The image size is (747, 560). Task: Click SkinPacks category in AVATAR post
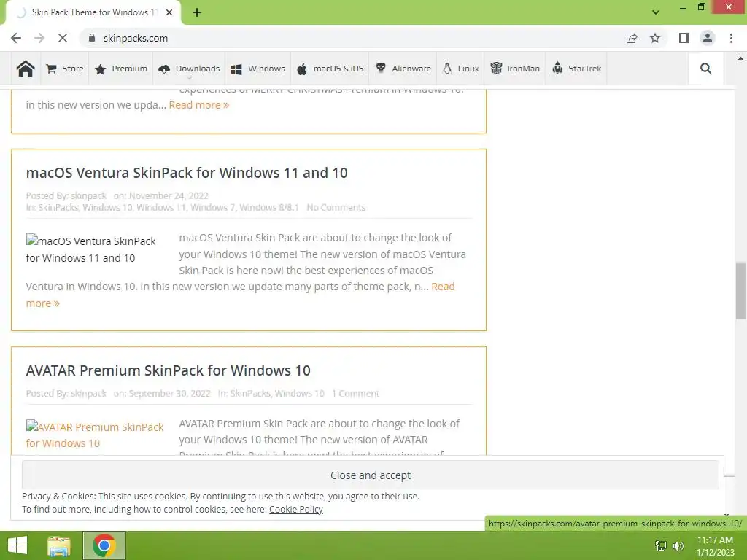click(250, 393)
